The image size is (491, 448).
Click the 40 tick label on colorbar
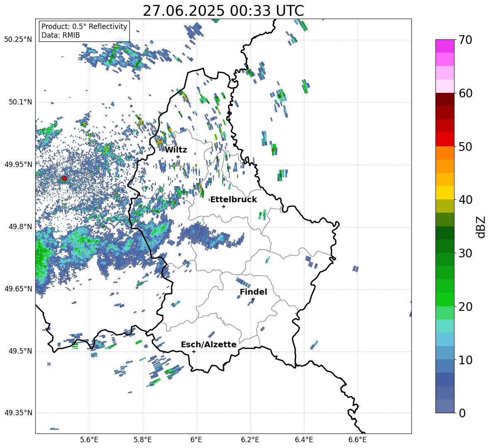pos(466,200)
